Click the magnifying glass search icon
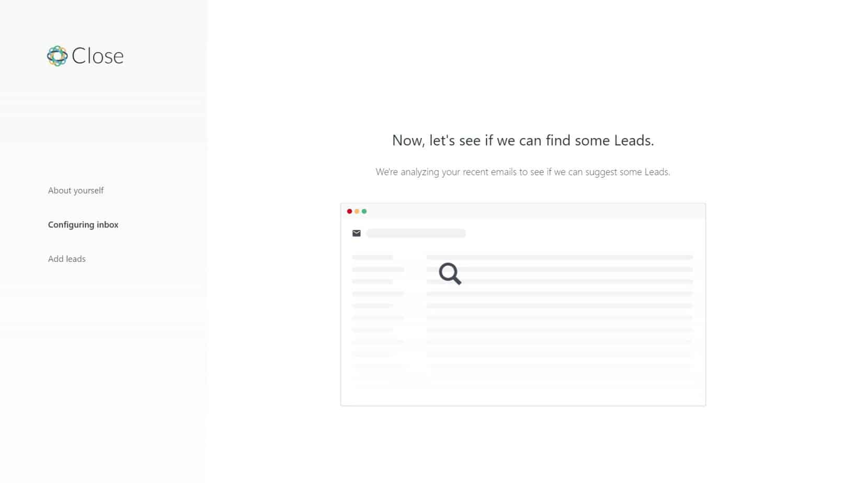Image resolution: width=868 pixels, height=483 pixels. 450,273
